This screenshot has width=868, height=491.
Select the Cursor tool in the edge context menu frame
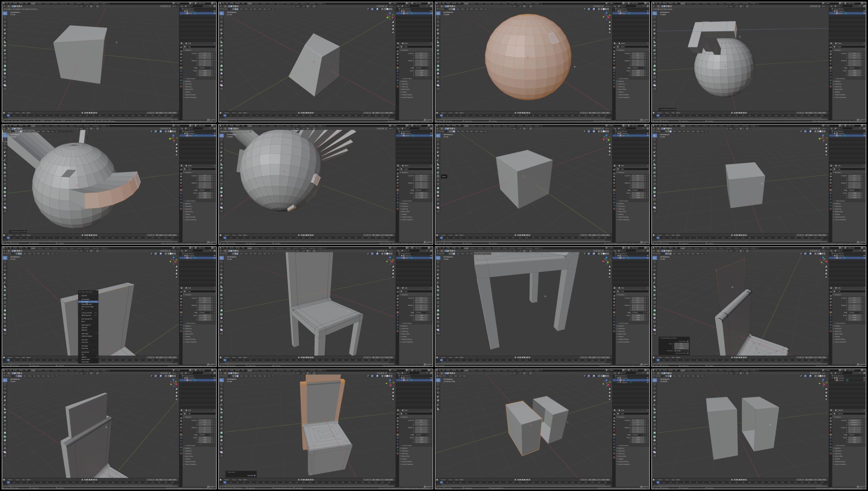click(x=5, y=262)
